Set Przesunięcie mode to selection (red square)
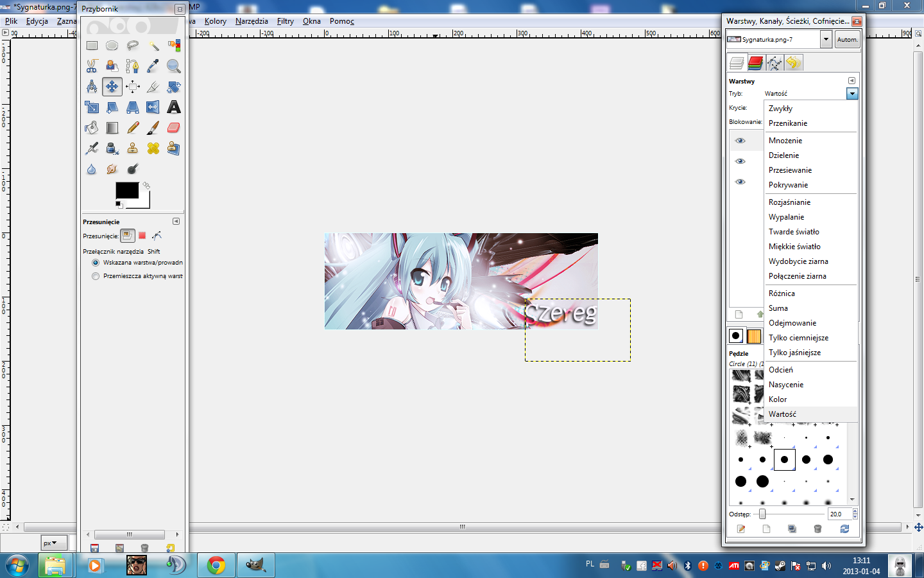Screen dimensions: 924x578 click(x=142, y=236)
